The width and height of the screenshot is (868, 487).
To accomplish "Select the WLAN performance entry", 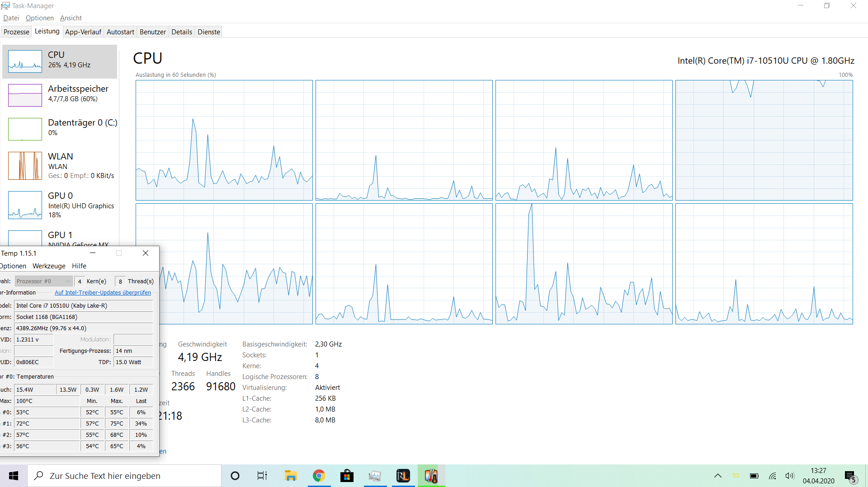I will 60,166.
